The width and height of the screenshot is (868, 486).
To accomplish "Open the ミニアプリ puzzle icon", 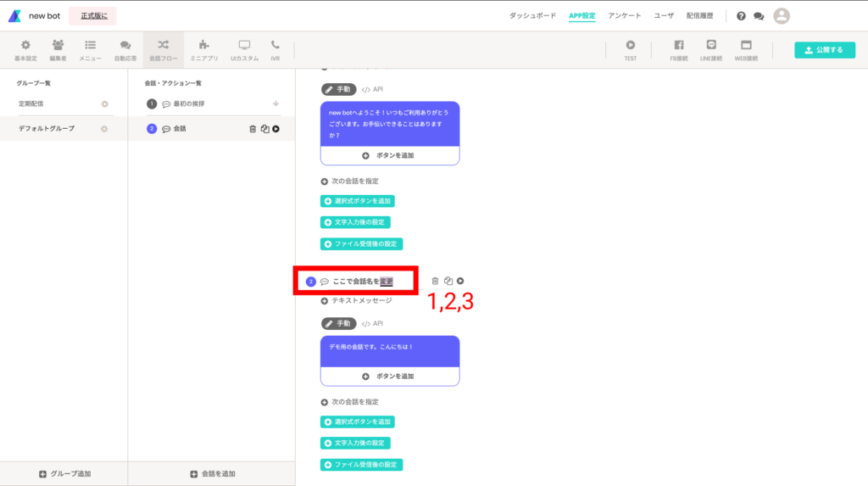I will (203, 46).
